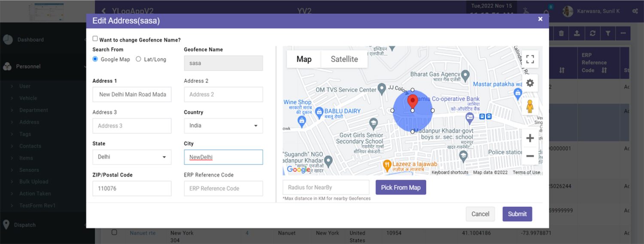Switch to the Map view tab

304,59
